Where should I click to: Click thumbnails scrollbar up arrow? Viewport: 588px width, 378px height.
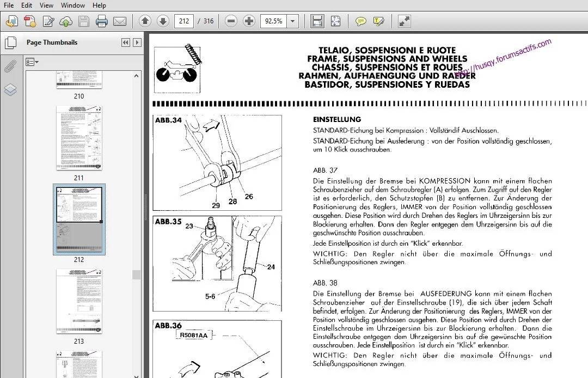[136, 76]
